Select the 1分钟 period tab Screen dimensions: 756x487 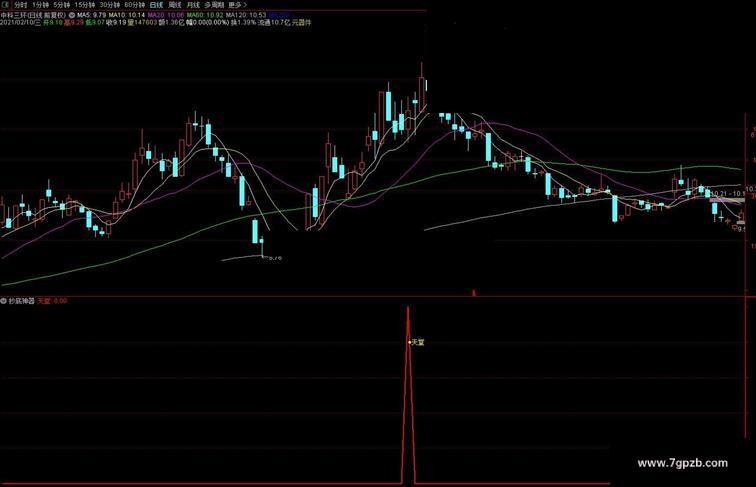point(40,5)
